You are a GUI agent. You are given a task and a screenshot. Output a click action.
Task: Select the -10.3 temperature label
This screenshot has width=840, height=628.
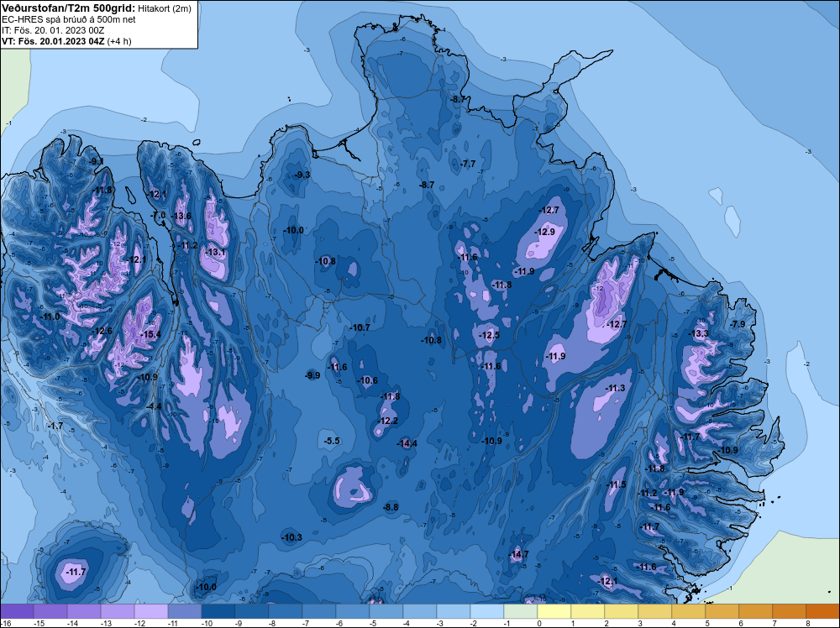point(292,537)
